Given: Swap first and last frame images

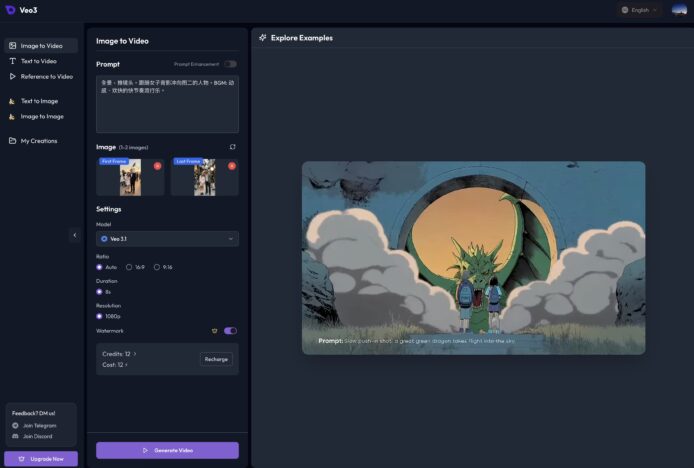Looking at the screenshot, I should point(233,146).
